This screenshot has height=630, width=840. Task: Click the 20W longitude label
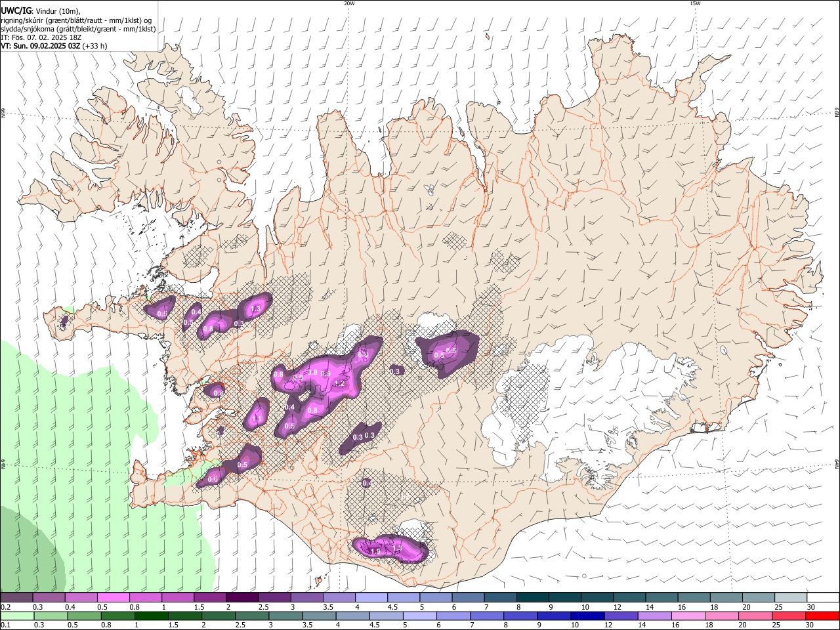(x=349, y=3)
